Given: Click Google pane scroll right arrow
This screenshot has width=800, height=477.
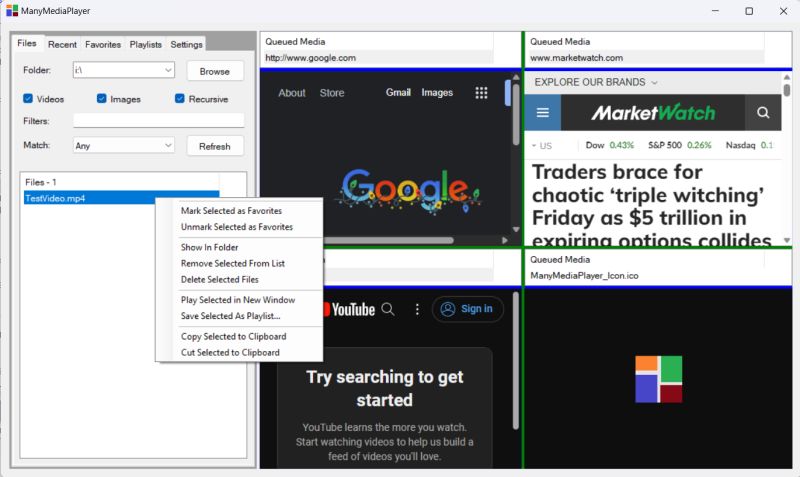Looking at the screenshot, I should 505,240.
